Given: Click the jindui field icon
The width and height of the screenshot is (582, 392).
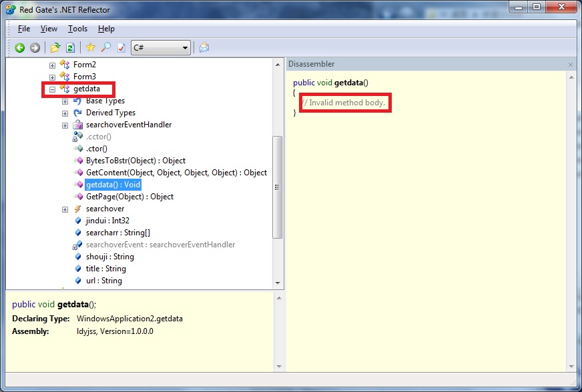Looking at the screenshot, I should click(x=78, y=221).
